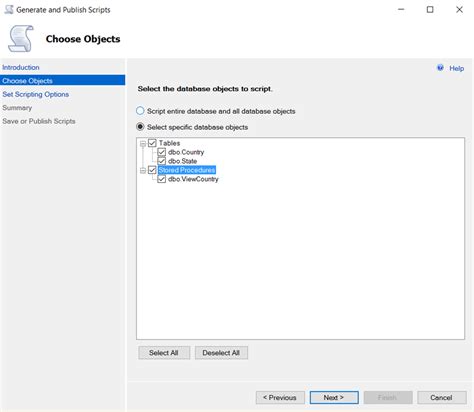Select dbo.State in the tree
This screenshot has height=412, width=474.
click(182, 161)
